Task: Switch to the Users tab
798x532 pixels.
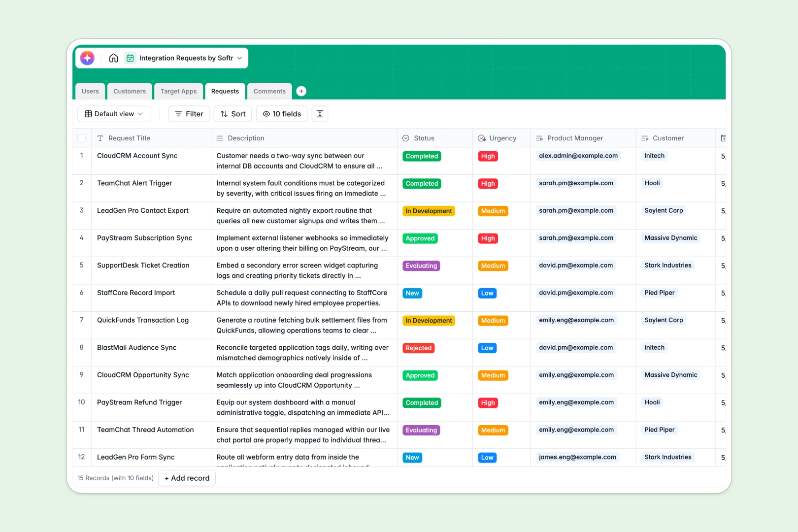Action: pyautogui.click(x=90, y=91)
